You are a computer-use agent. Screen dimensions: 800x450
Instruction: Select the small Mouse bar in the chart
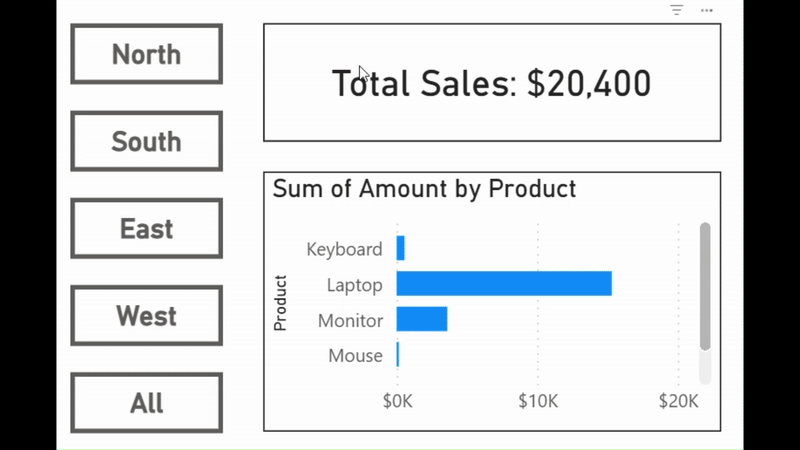click(398, 355)
